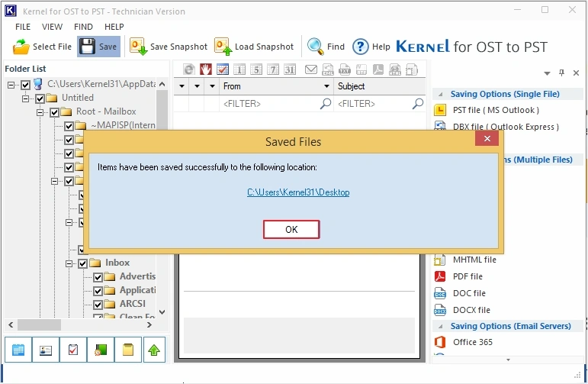588x384 pixels.
Task: Click the MHTML export icon in list toolbar
Action: [x=411, y=69]
